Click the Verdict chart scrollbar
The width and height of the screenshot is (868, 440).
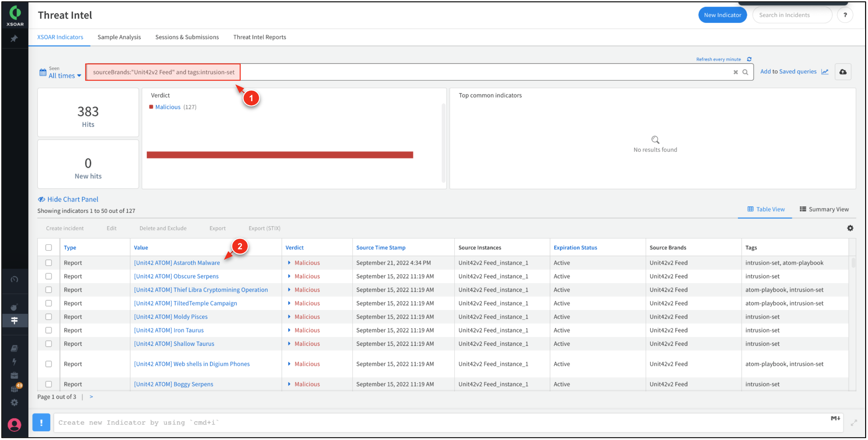click(443, 143)
